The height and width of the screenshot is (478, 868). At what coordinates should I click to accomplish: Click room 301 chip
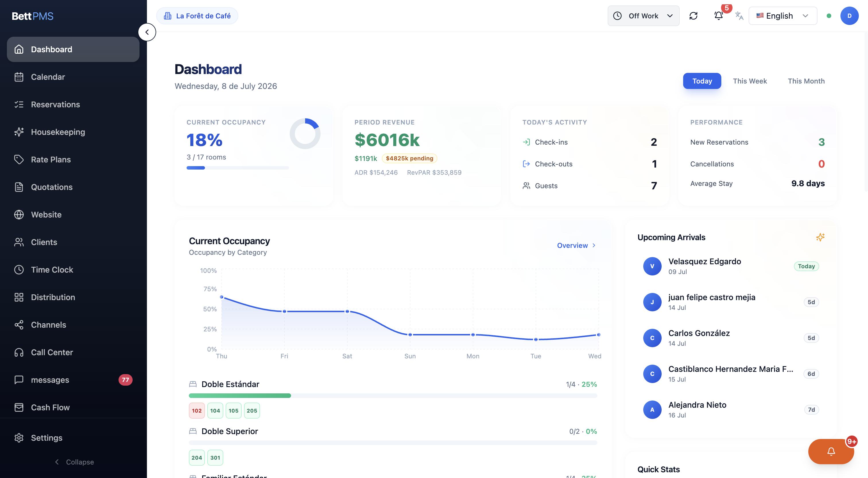tap(215, 457)
